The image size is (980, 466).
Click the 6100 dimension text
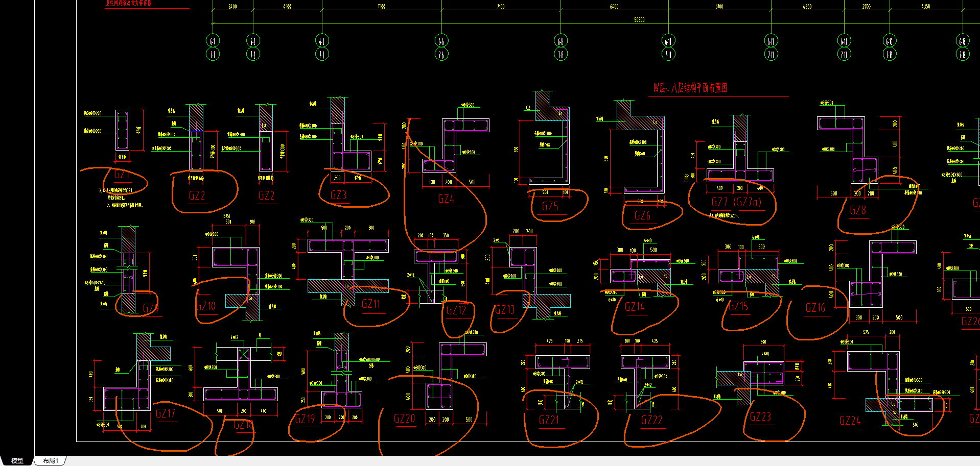click(719, 7)
